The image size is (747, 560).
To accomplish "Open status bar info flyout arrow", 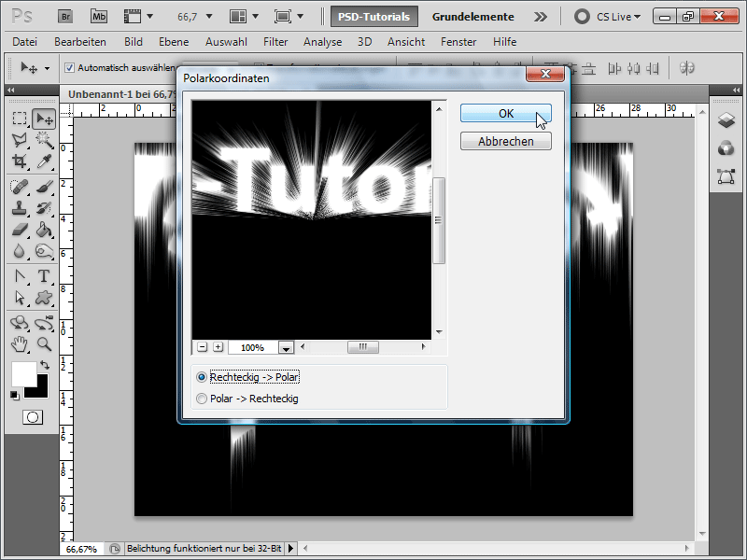I will click(290, 549).
